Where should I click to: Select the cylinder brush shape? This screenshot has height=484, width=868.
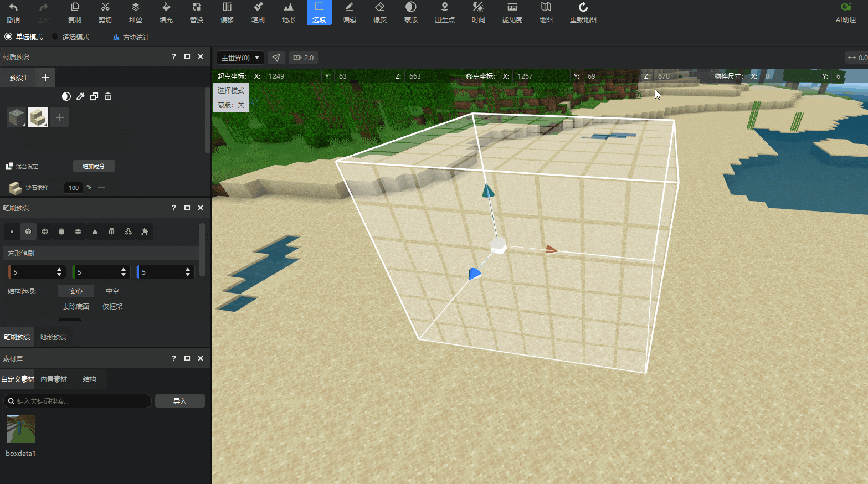(x=61, y=231)
